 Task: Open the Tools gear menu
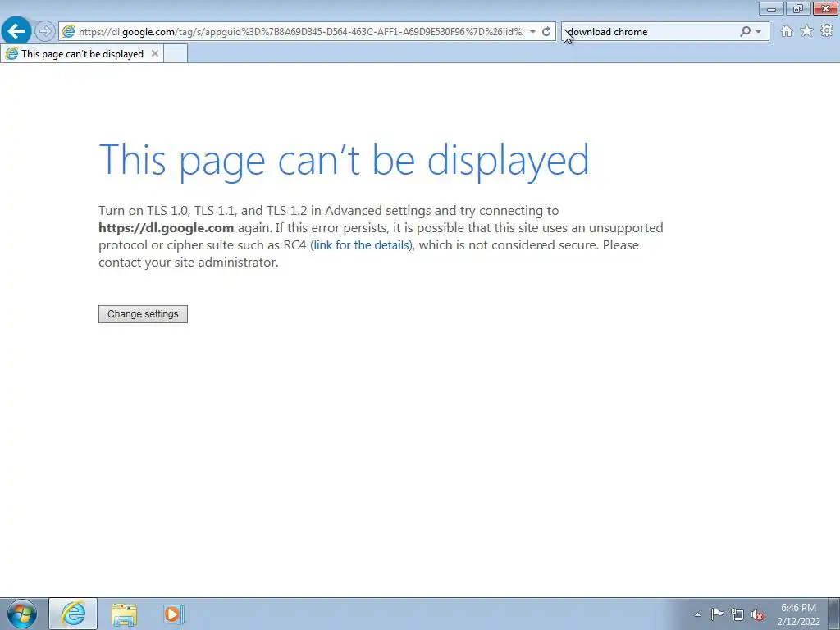tap(827, 31)
